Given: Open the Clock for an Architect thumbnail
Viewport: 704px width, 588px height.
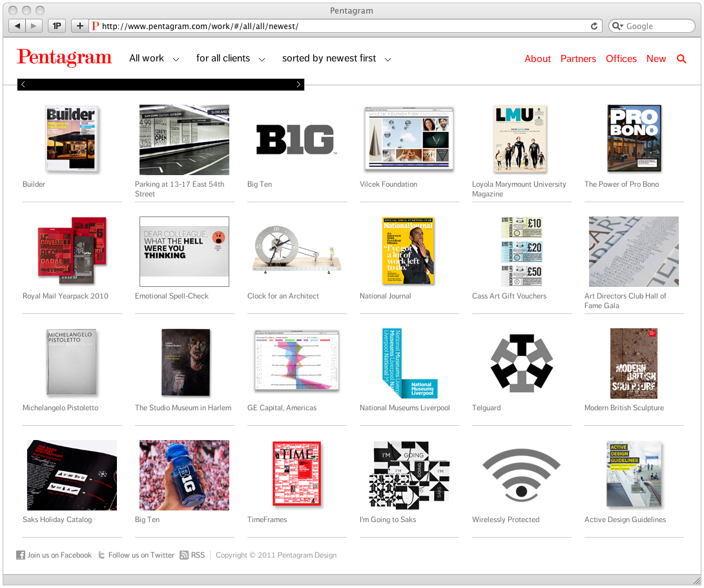Looking at the screenshot, I should (296, 250).
